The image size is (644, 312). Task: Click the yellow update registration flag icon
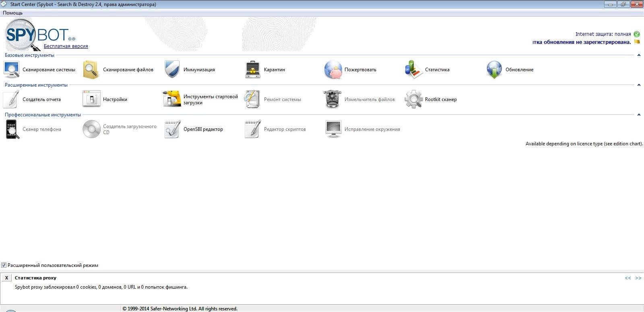637,42
